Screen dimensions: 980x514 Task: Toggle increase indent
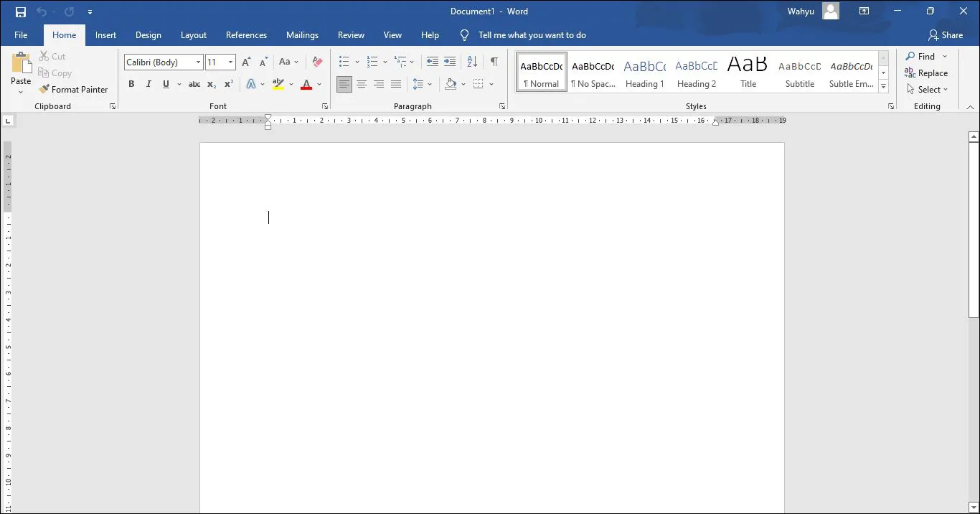click(x=450, y=62)
